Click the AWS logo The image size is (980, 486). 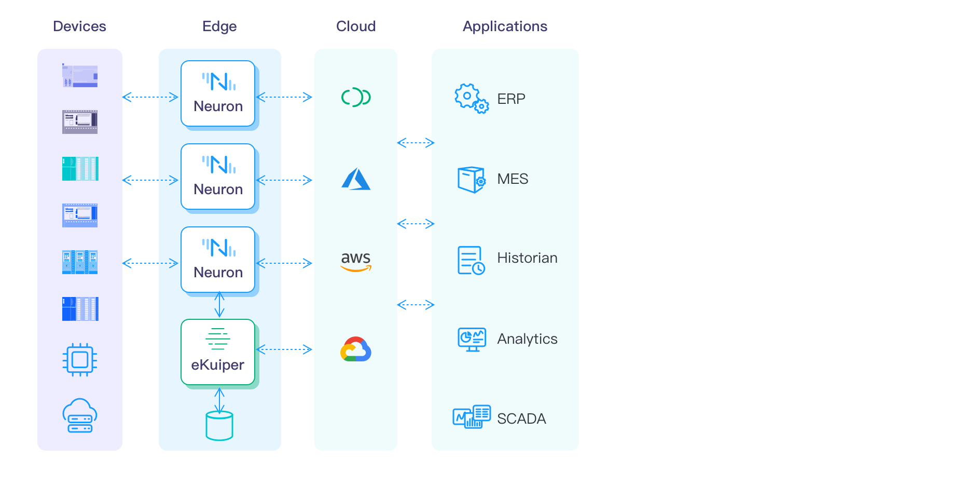356,262
